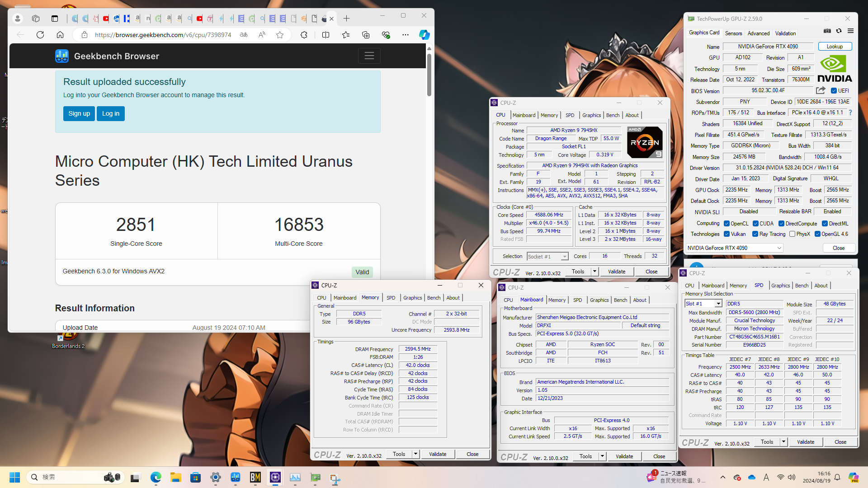Expand the Tools dropdown arrow in CPU-Z Memory window
Screen dimensions: 868x488
415,454
